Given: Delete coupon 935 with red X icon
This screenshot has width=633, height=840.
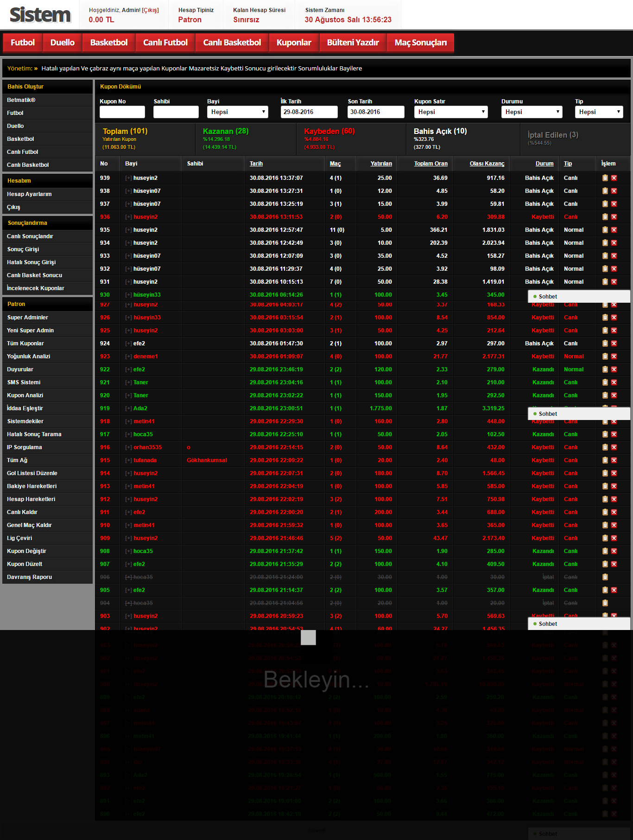Looking at the screenshot, I should tap(614, 230).
